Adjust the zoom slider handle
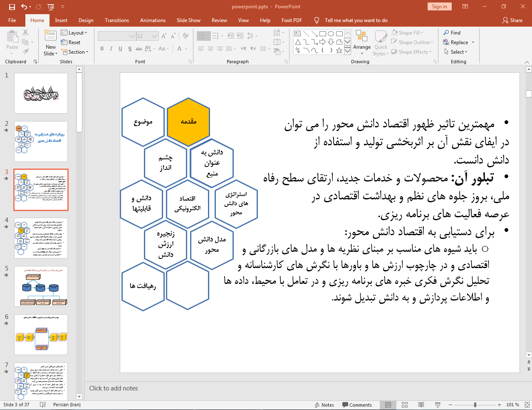This screenshot has height=410, width=532. pos(475,405)
